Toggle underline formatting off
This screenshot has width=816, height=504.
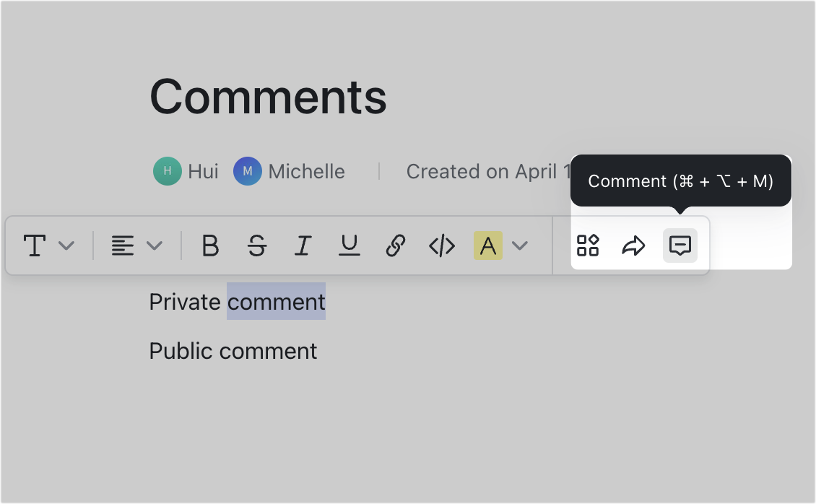point(349,246)
